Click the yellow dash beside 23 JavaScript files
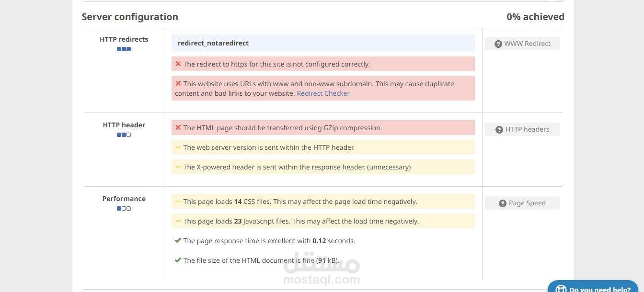 (x=178, y=221)
